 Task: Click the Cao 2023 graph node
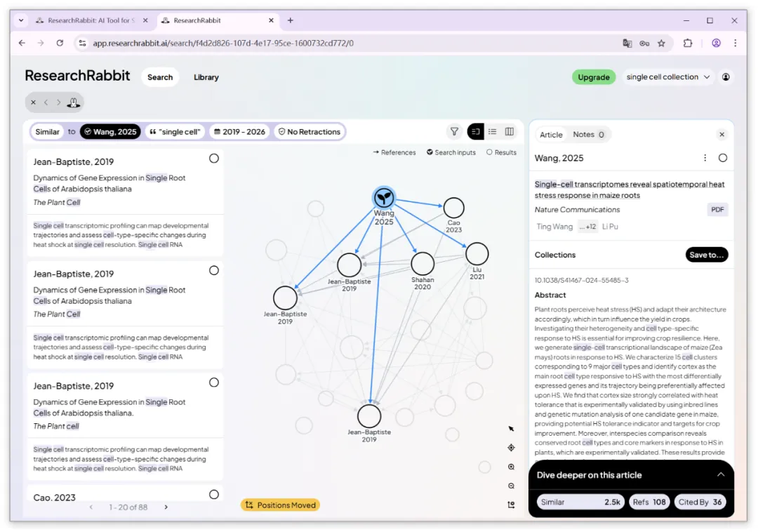tap(453, 208)
